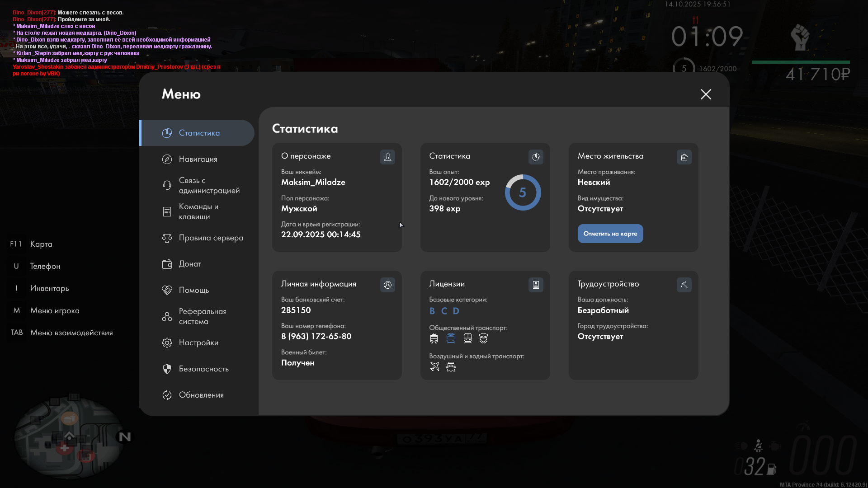
Task: Click the profile icon in О персонаже card
Action: tap(387, 157)
